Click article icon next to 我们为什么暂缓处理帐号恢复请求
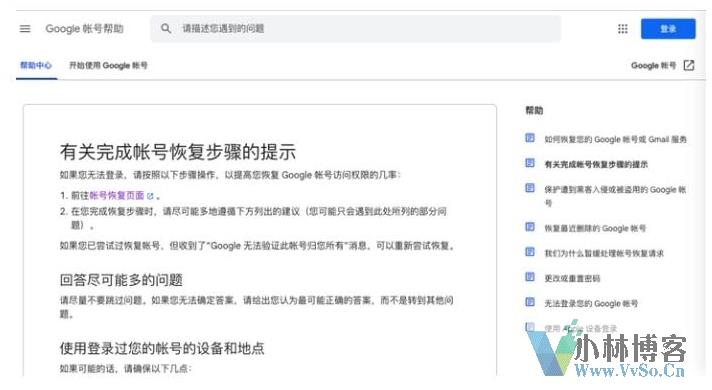 click(x=529, y=252)
